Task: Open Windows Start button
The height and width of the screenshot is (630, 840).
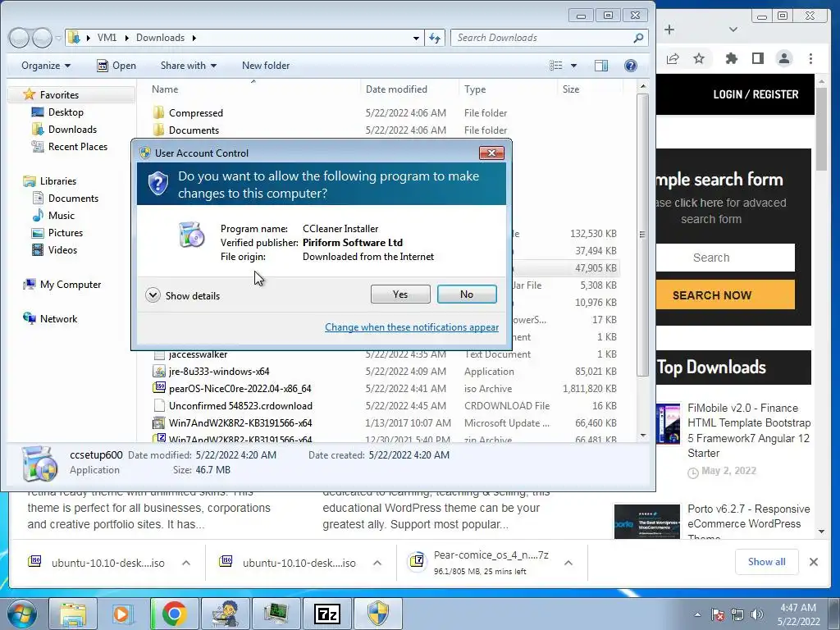Action: tap(21, 614)
